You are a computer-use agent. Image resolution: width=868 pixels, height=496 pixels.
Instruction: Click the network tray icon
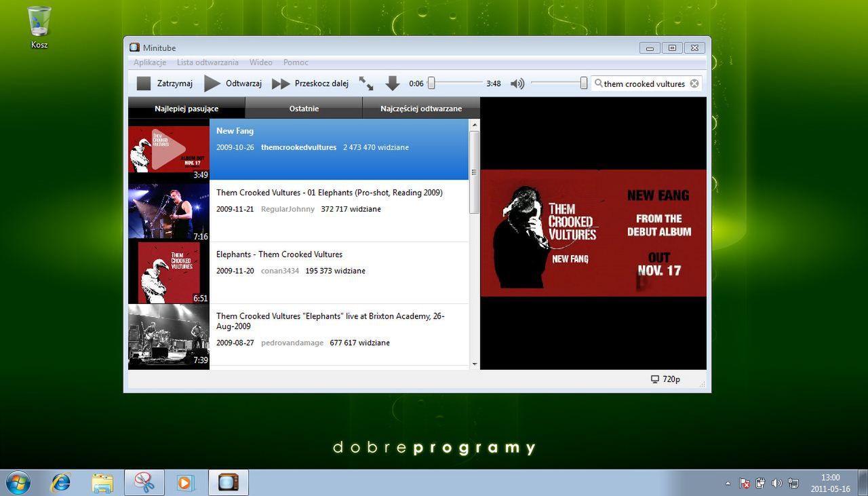(x=793, y=483)
